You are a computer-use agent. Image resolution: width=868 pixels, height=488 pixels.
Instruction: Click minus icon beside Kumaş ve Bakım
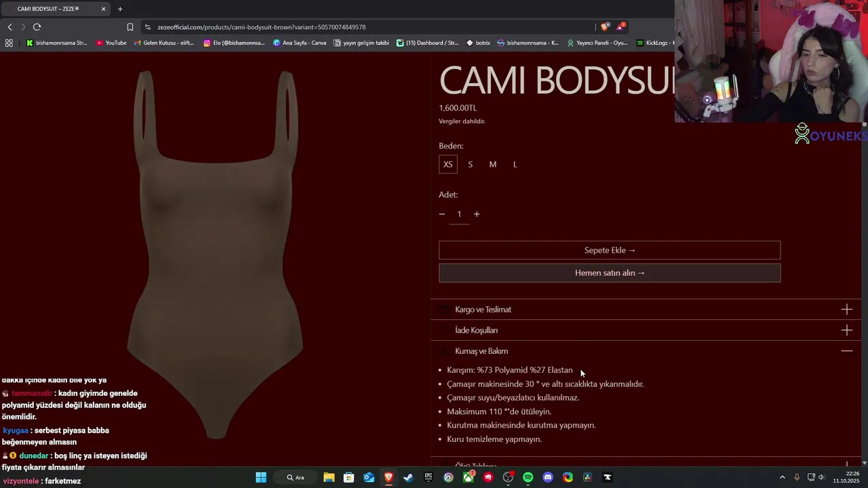pyautogui.click(x=847, y=351)
